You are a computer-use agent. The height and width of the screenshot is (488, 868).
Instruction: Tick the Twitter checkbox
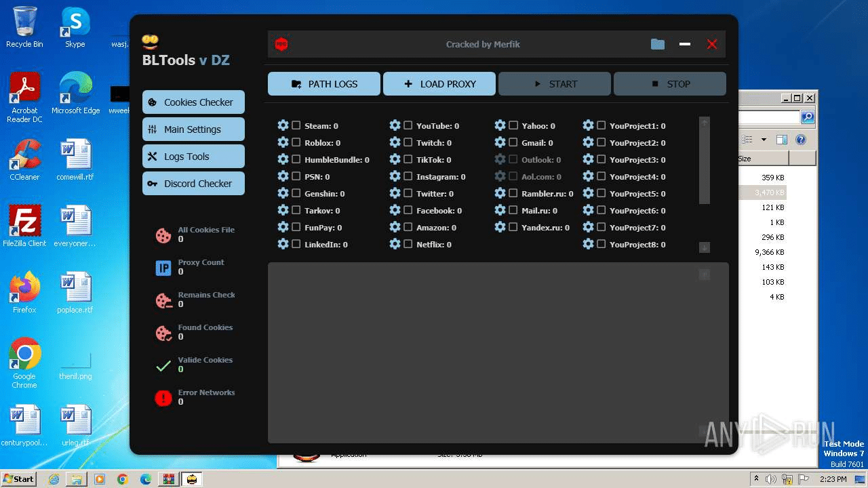click(x=408, y=193)
